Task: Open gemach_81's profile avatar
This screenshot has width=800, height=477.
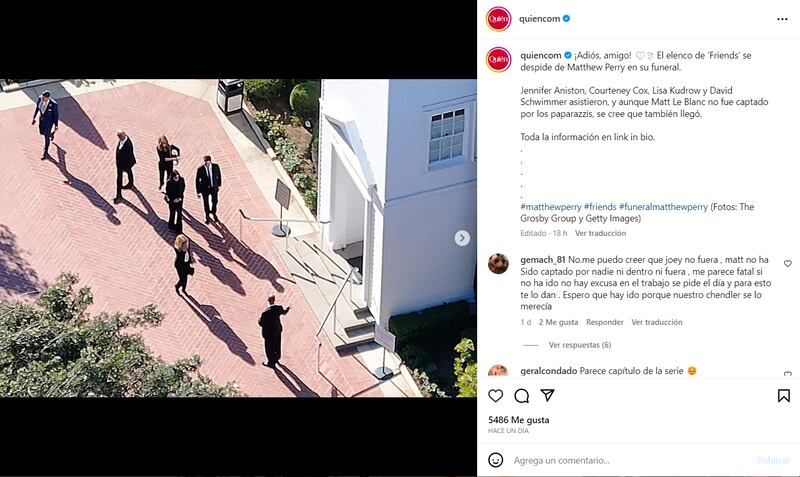Action: [x=498, y=264]
